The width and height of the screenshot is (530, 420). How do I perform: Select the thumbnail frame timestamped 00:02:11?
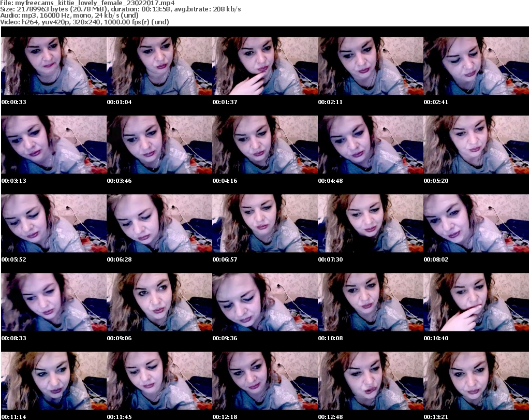pos(371,66)
